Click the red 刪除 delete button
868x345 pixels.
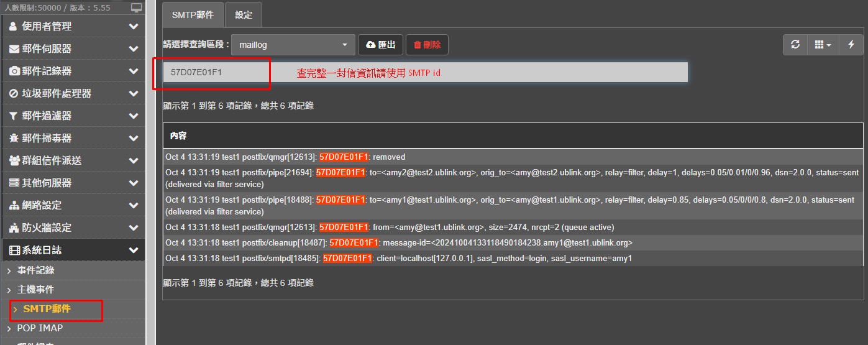click(427, 45)
